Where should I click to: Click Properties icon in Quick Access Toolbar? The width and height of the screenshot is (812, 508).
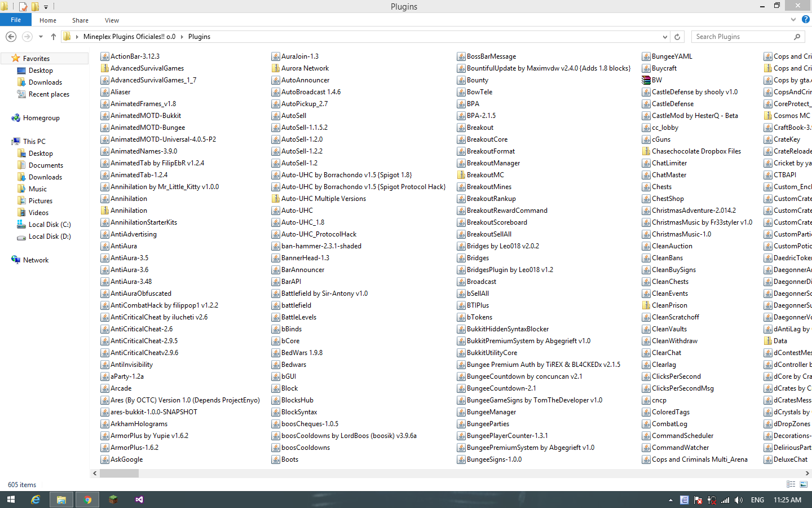[x=23, y=7]
